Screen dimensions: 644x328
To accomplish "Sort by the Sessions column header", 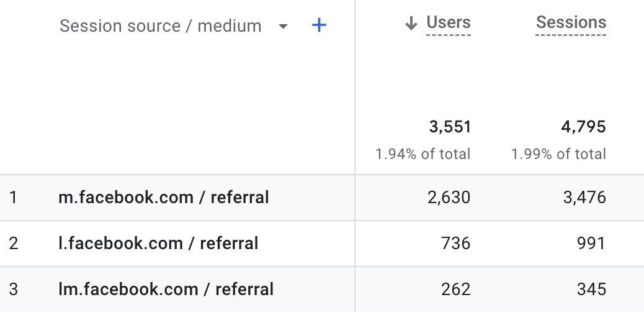I will click(571, 22).
